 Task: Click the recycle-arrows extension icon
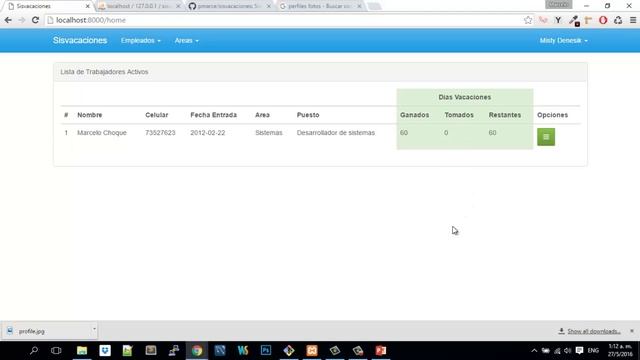[618, 20]
